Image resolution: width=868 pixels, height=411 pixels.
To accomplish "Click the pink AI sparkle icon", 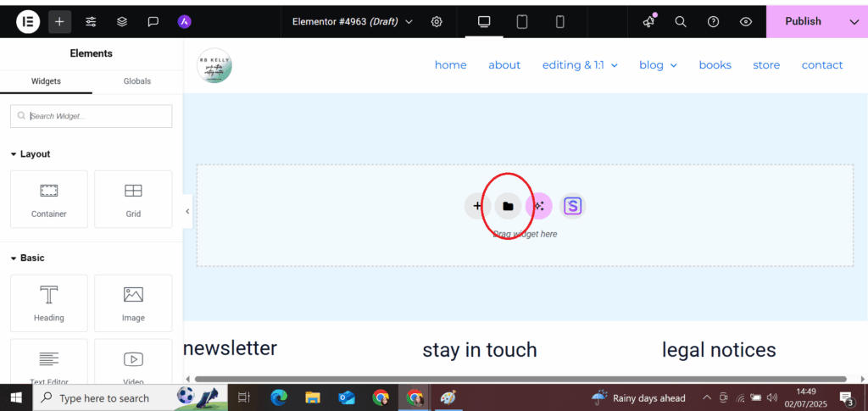I will 539,206.
